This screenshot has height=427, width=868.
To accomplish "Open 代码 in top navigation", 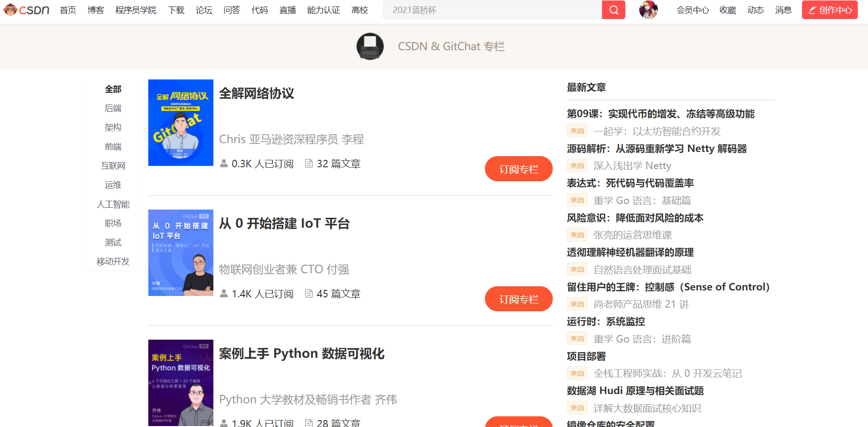I will pyautogui.click(x=259, y=10).
